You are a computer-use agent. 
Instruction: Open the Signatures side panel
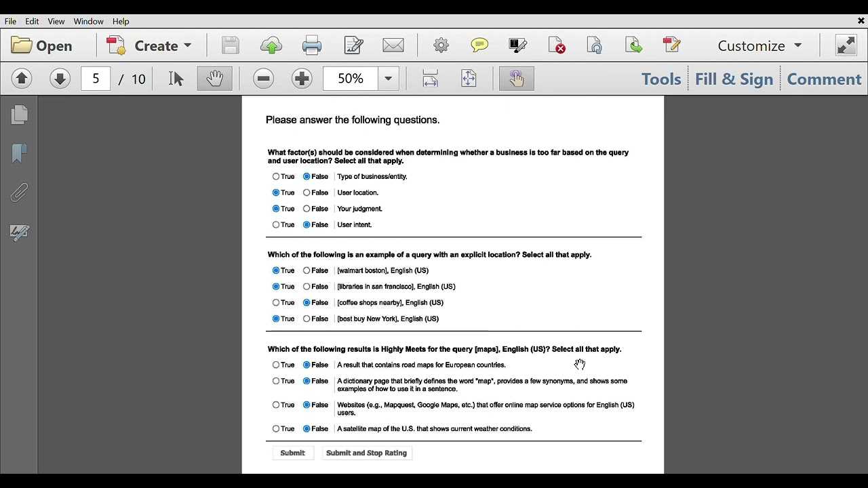(x=19, y=232)
